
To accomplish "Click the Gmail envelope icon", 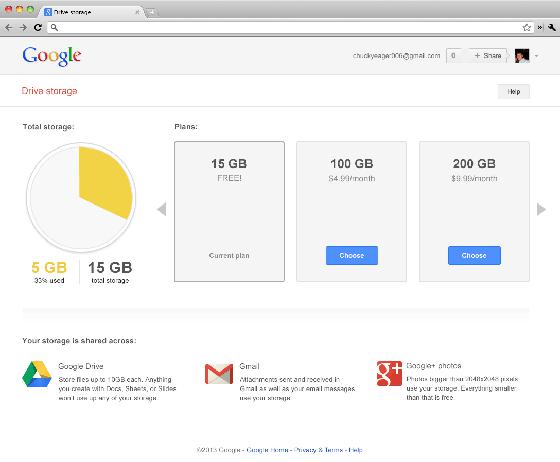I will point(219,374).
